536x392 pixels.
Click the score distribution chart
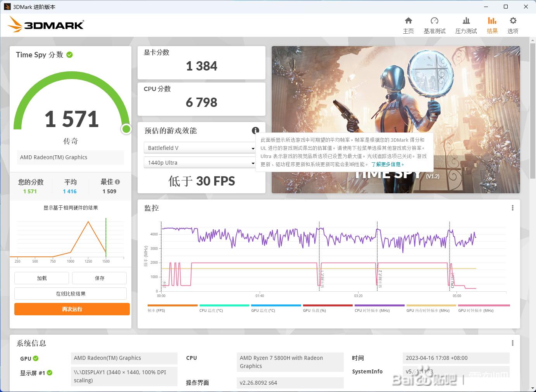(x=71, y=240)
